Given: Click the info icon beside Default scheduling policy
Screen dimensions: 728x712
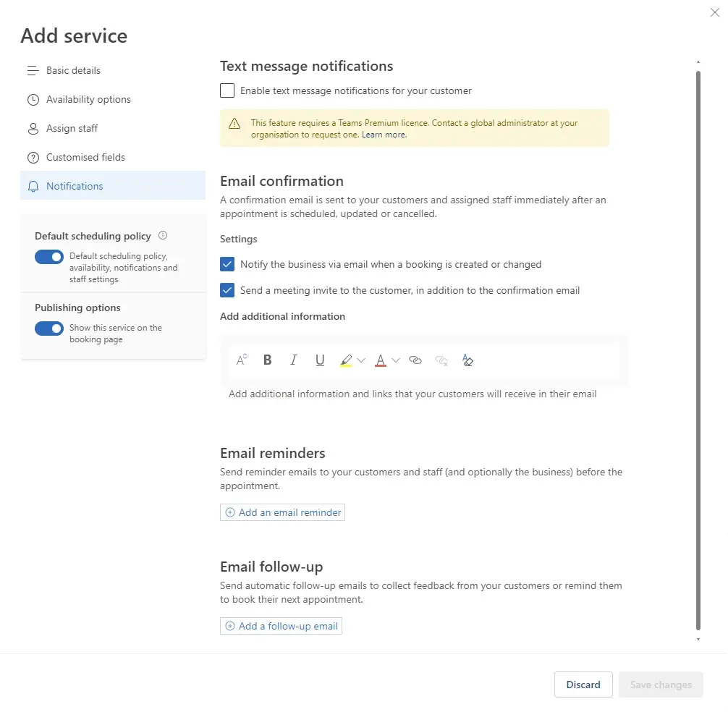Looking at the screenshot, I should pos(163,235).
